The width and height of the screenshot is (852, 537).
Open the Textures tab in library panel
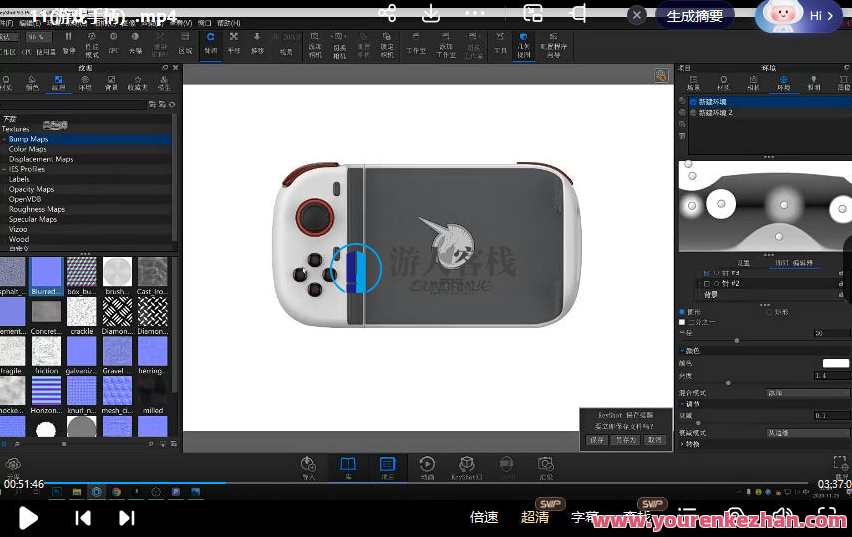click(x=57, y=83)
